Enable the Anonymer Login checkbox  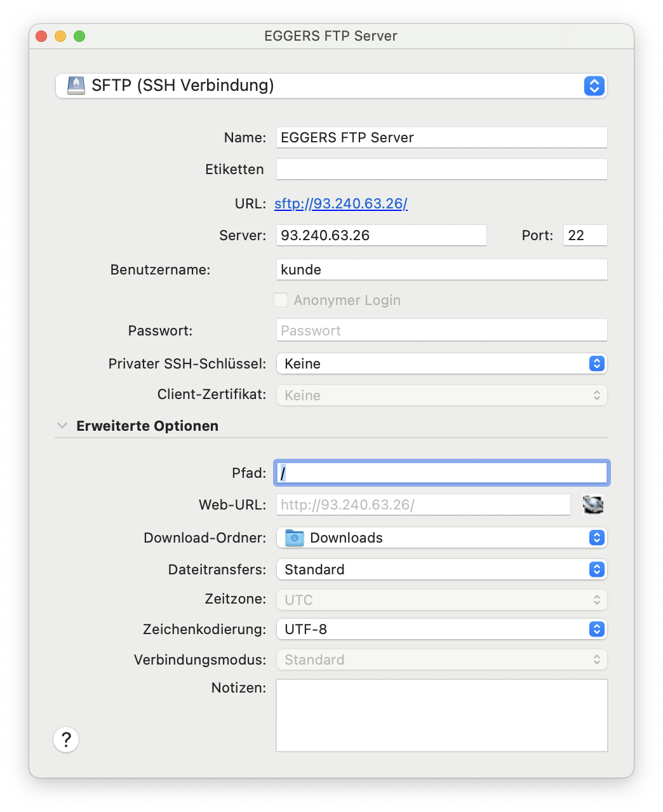281,300
